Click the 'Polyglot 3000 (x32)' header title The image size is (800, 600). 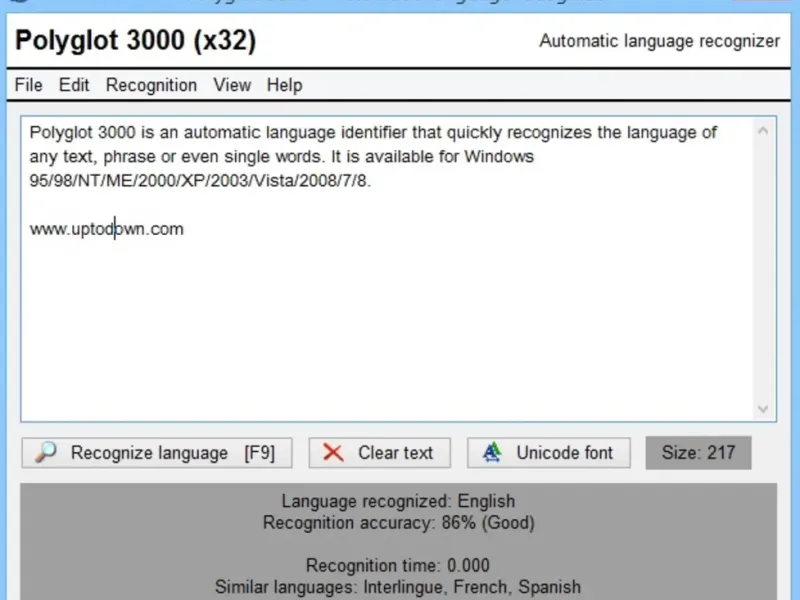click(136, 40)
